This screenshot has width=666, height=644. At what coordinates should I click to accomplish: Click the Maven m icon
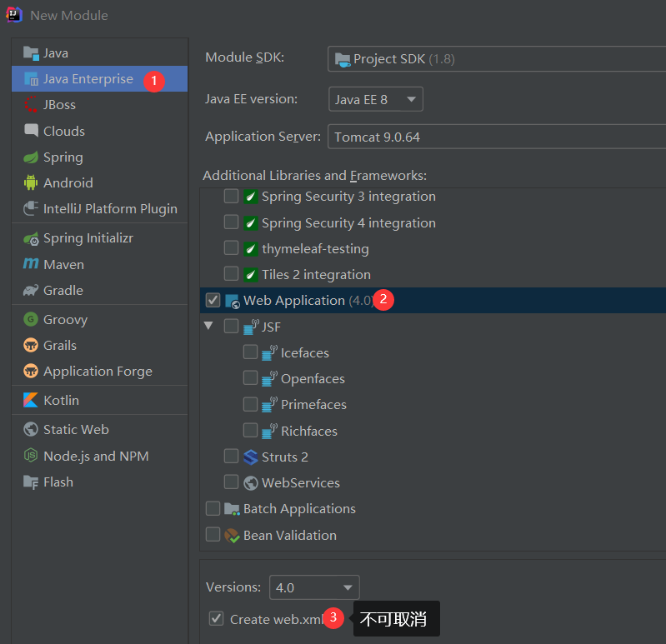(x=31, y=263)
